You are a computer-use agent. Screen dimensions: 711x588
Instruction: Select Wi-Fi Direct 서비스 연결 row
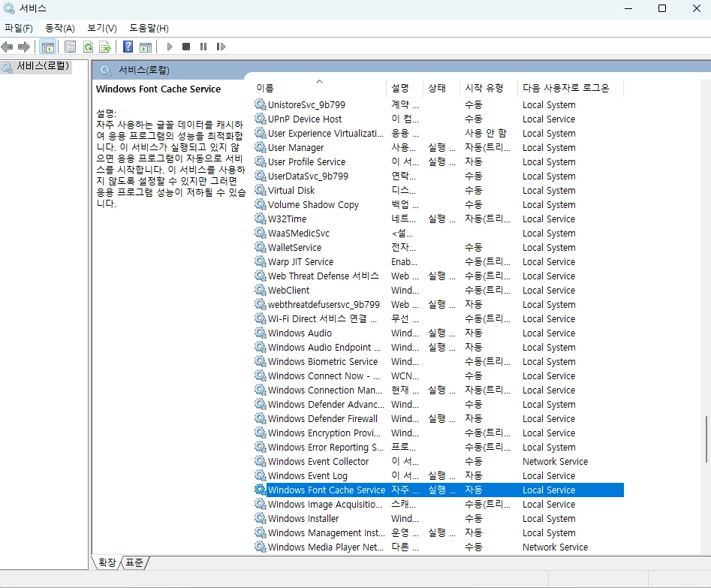pyautogui.click(x=438, y=319)
